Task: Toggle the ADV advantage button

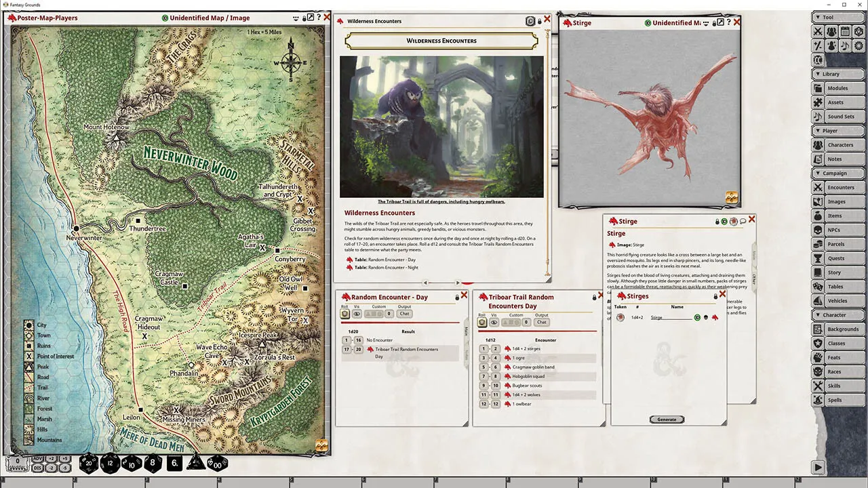Action: click(x=37, y=459)
